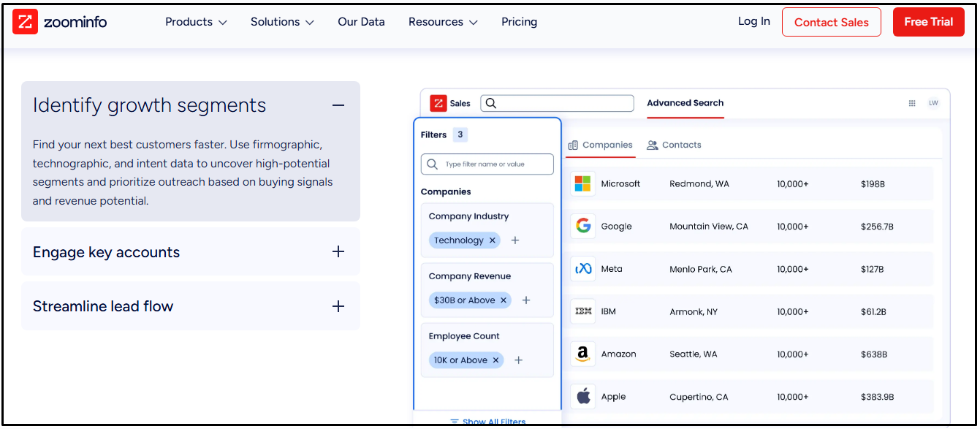
Task: Switch to the Contacts tab
Action: click(x=674, y=145)
